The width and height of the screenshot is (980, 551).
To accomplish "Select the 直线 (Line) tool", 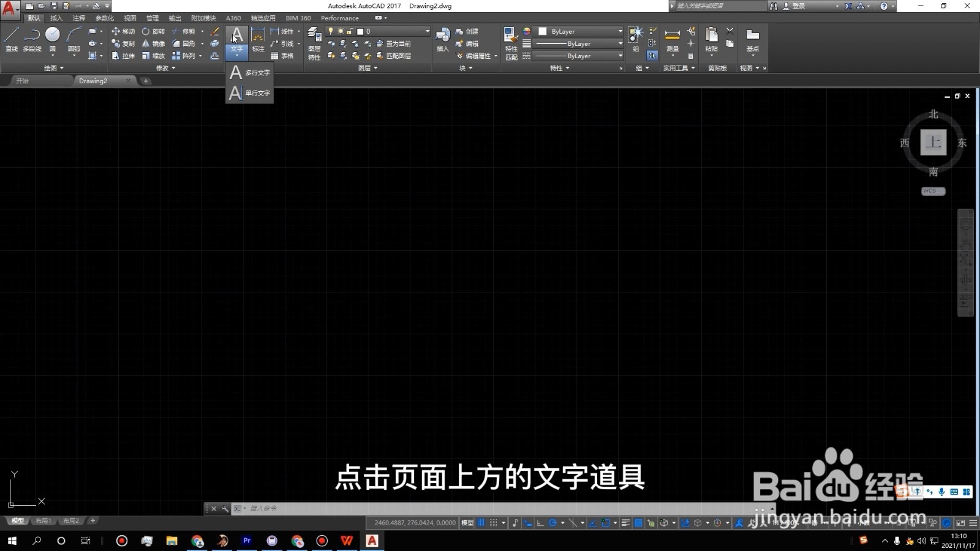I will click(x=12, y=40).
